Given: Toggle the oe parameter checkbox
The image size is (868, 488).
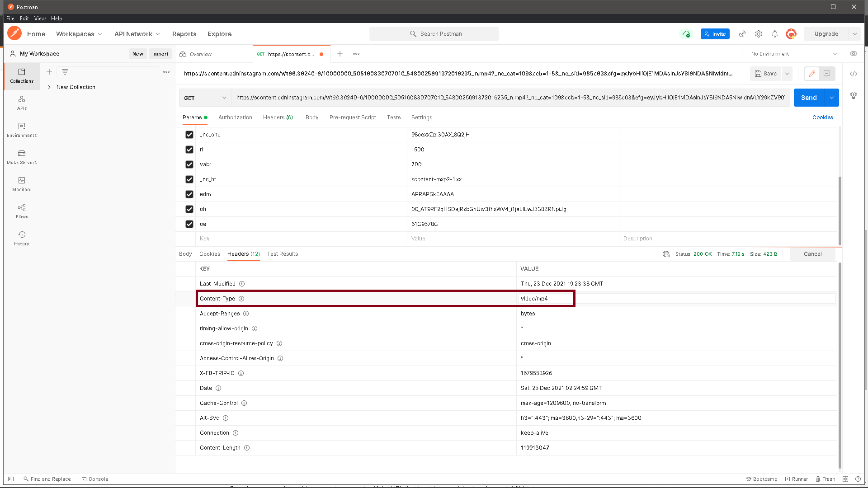Looking at the screenshot, I should pos(189,224).
